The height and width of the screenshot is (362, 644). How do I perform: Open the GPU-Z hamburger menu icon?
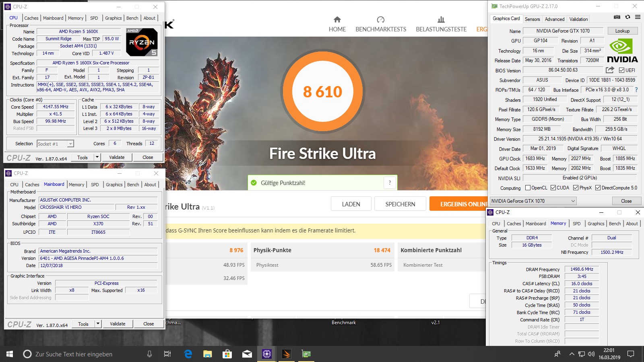(638, 17)
